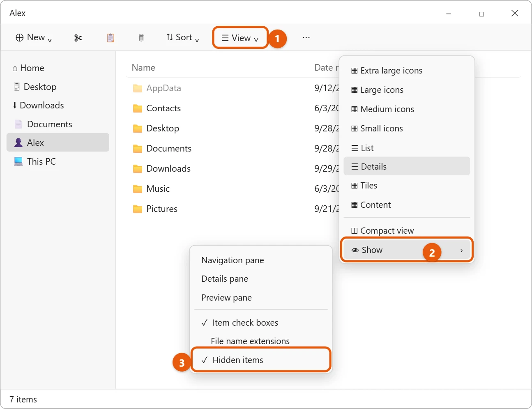This screenshot has width=532, height=409.
Task: Select Medium icons view
Action: (x=407, y=109)
